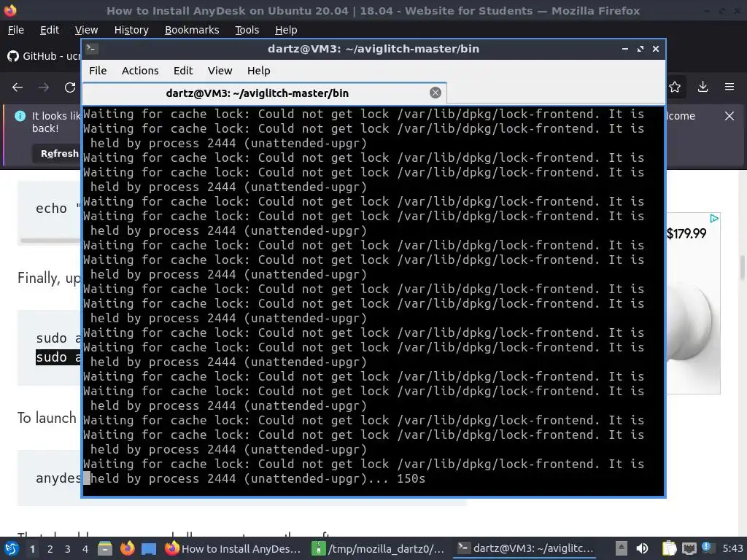Viewport: 747px width, 560px height.
Task: Maximize the terminal window
Action: pyautogui.click(x=640, y=49)
